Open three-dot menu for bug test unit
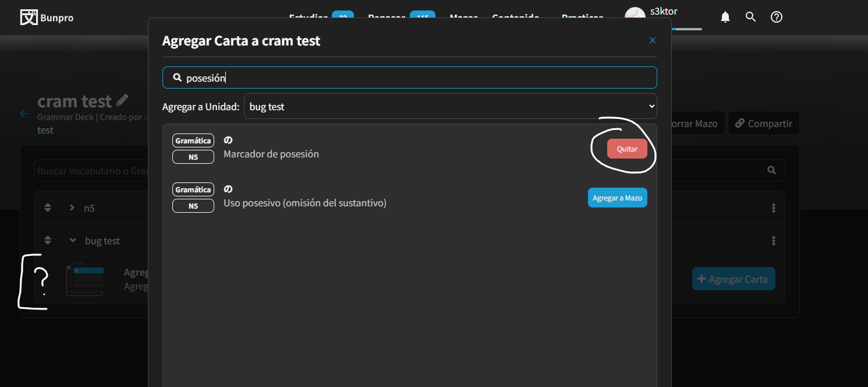 point(773,241)
